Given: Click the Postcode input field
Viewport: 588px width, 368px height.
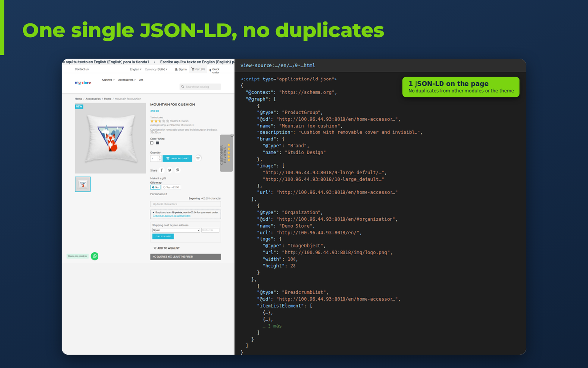Looking at the screenshot, I should 210,230.
